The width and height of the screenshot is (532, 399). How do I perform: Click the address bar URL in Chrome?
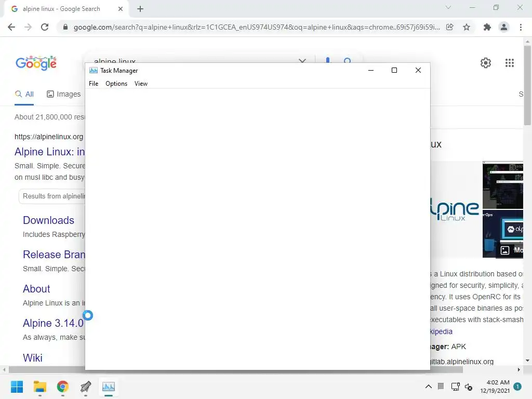tap(257, 27)
